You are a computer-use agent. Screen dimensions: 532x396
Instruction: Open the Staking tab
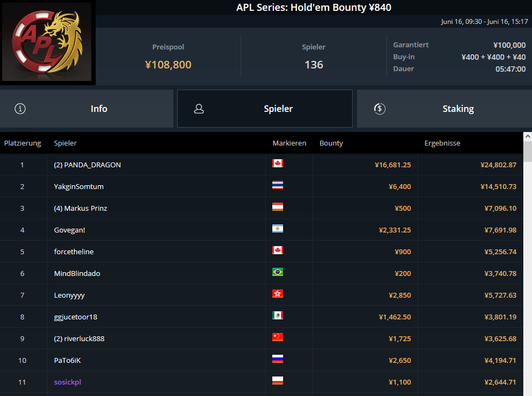coord(445,109)
